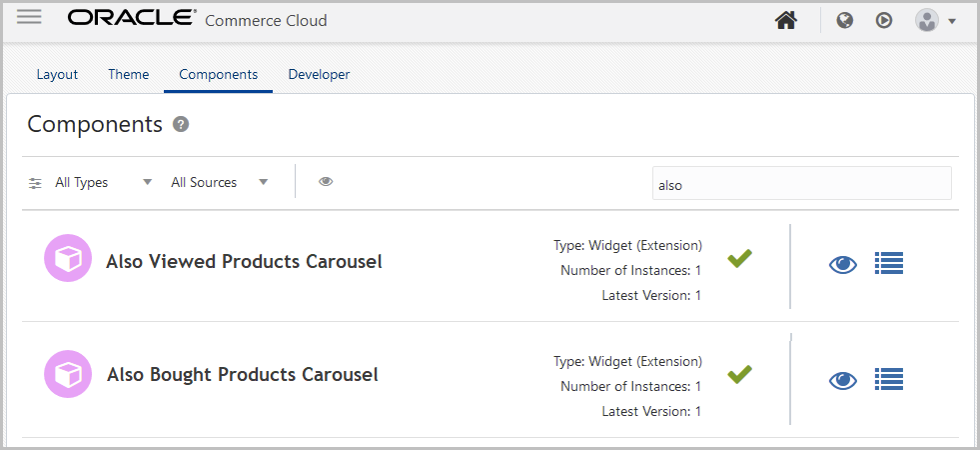Click the globe language icon
The height and width of the screenshot is (450, 980).
click(845, 20)
